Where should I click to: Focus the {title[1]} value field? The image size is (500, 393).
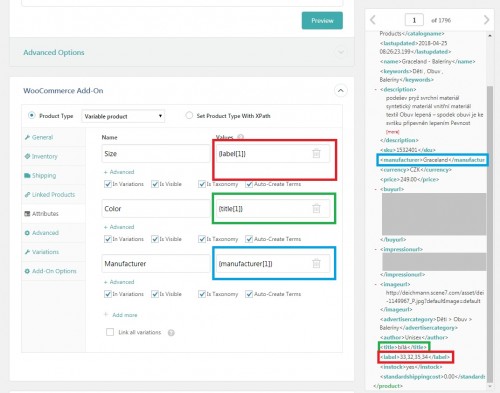[273, 209]
